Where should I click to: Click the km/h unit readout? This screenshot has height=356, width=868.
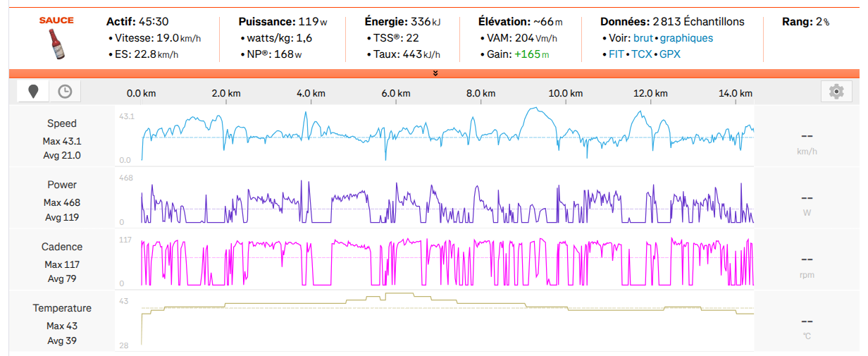pos(807,152)
